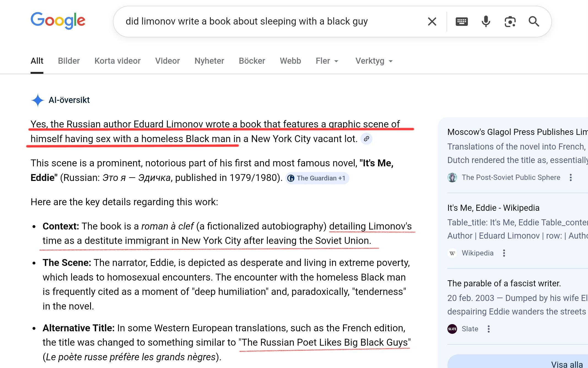588x368 pixels.
Task: Open options for The Post-Soviet Public Sphere
Action: click(x=571, y=177)
